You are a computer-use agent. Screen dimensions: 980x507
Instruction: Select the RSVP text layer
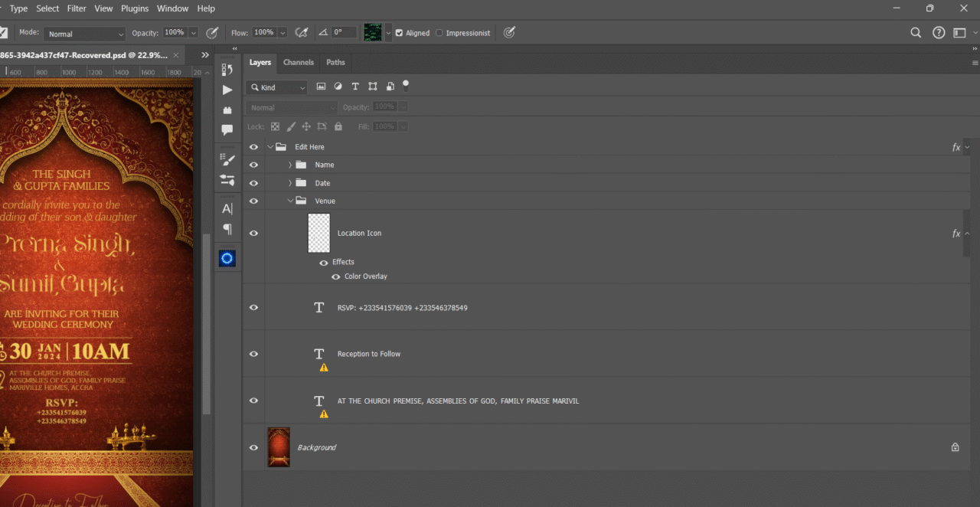pyautogui.click(x=402, y=308)
